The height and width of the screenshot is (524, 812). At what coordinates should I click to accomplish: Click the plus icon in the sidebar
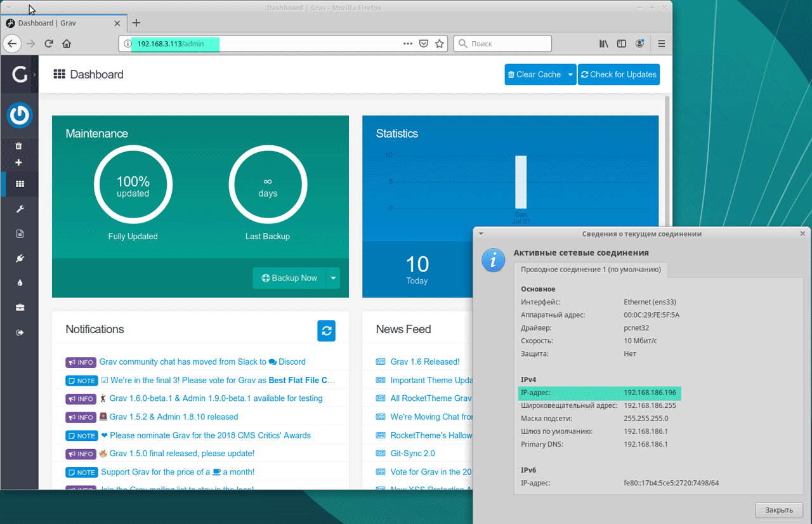pyautogui.click(x=18, y=162)
